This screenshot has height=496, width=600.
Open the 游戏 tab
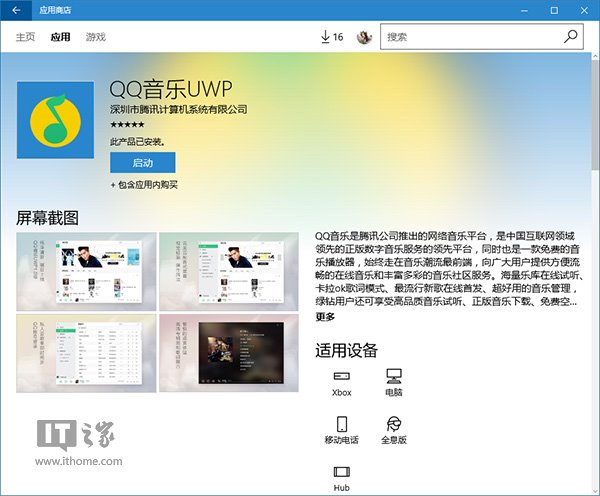tap(96, 37)
